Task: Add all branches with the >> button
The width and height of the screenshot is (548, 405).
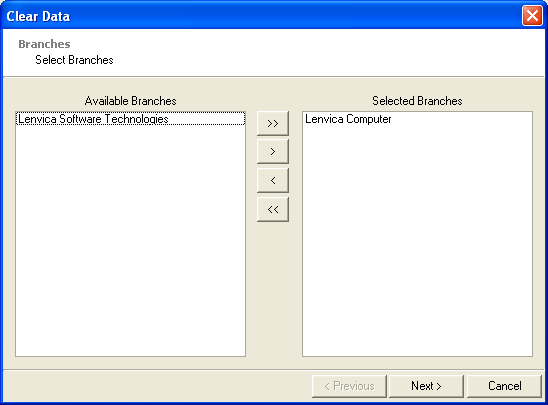Action: pos(273,123)
